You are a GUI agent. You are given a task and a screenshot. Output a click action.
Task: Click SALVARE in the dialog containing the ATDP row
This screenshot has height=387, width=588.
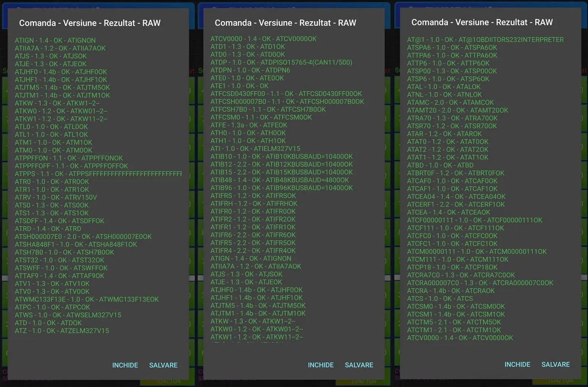click(x=359, y=365)
